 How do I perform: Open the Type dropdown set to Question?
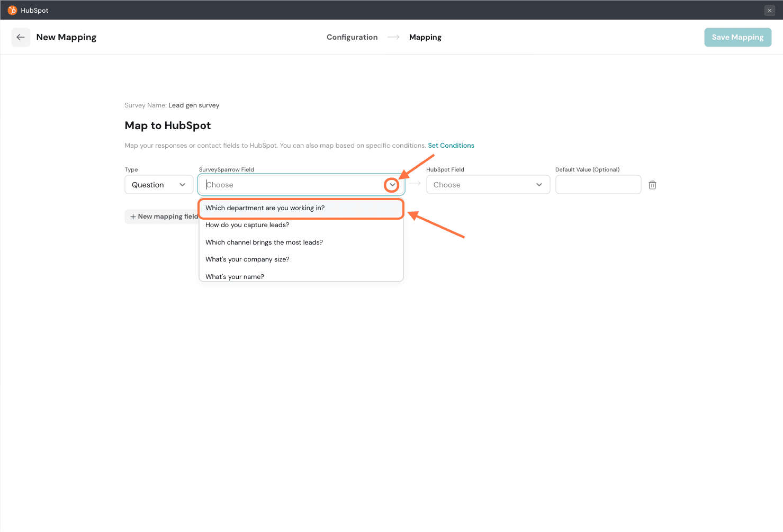tap(159, 185)
